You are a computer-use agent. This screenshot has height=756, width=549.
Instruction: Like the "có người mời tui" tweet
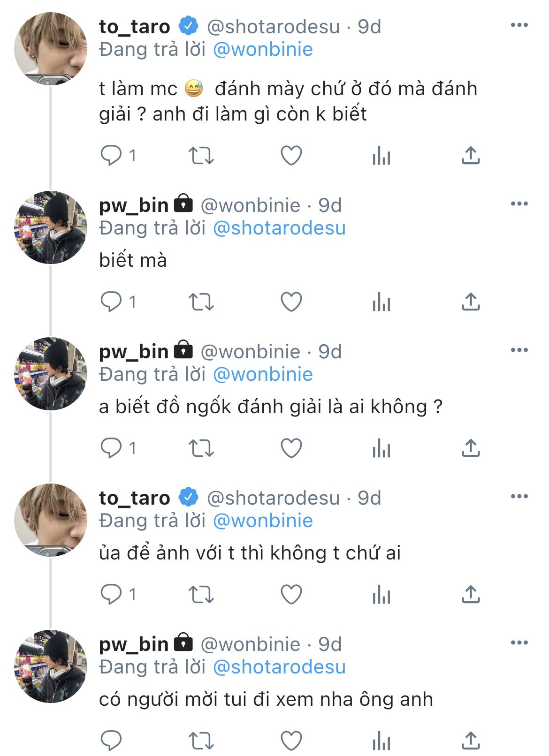tap(291, 741)
